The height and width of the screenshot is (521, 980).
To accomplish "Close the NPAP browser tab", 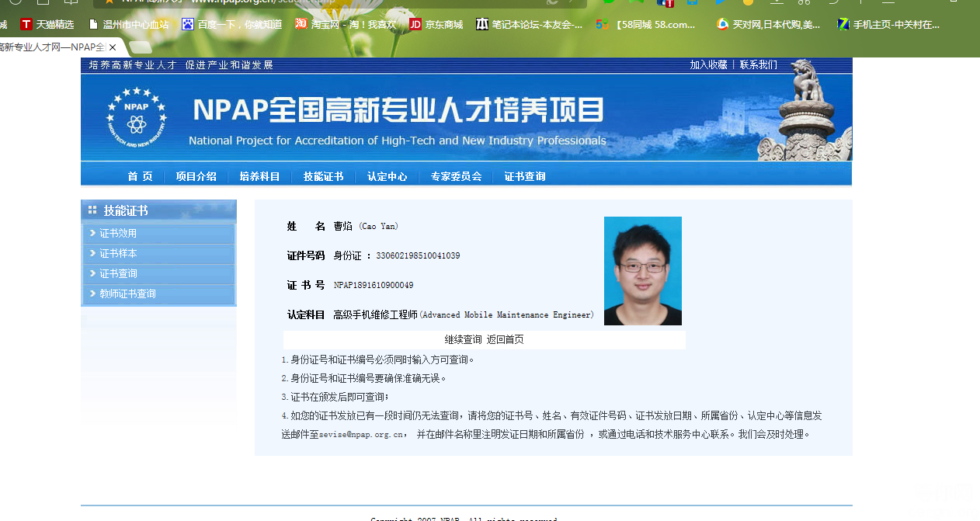I will tap(113, 47).
